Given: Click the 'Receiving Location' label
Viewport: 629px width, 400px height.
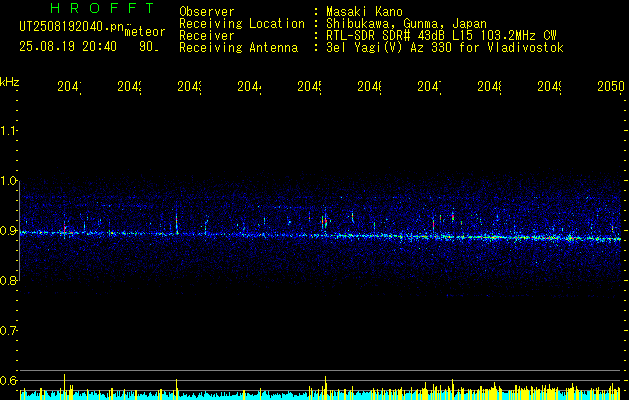Looking at the screenshot, I should 242,24.
